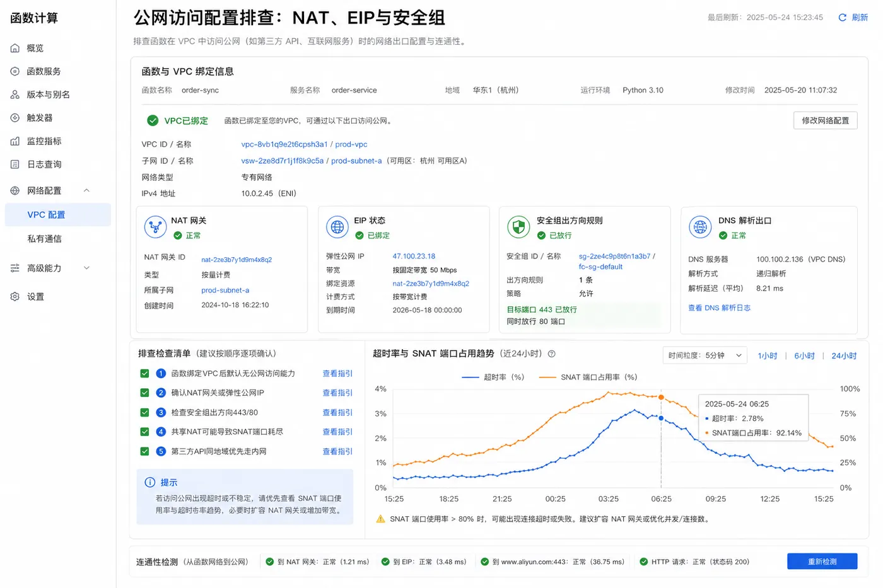Viewport: 883px width, 588px height.
Task: Click the DNS 解析出口 icon
Action: 700,227
